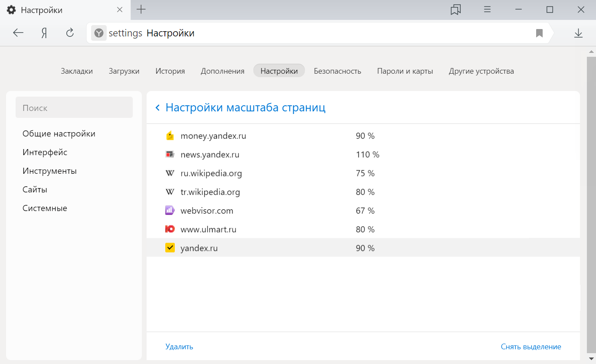Screen dimensions: 596x364
Task: Open the Пароли и карты tab
Action: [405, 71]
